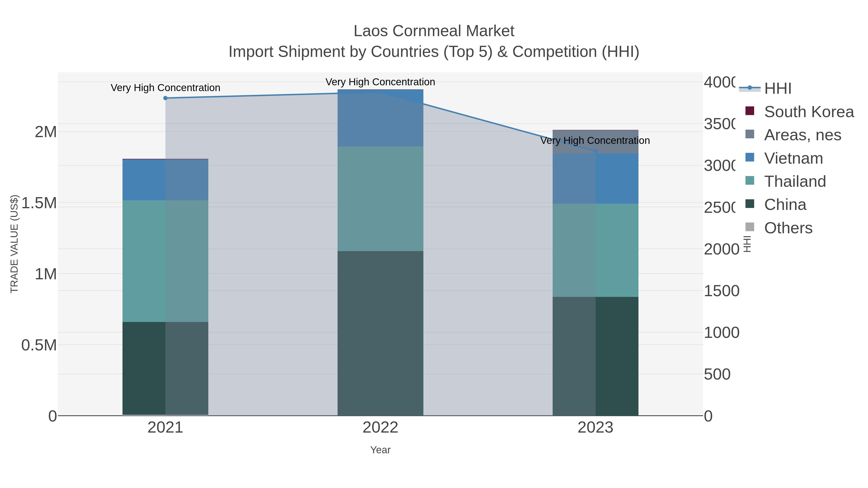
Task: Click the 2021 x-axis label
Action: pos(165,428)
